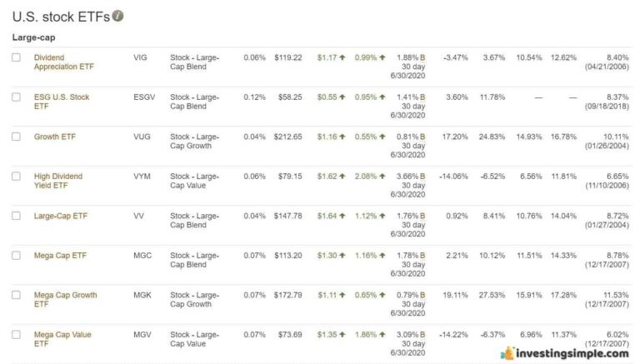Enable the Large-Cap ETF checkbox
Image resolution: width=640 pixels, height=364 pixels.
tap(17, 216)
